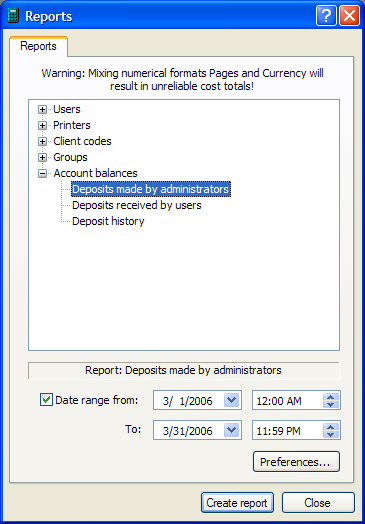Decrease start time with down spinner arrow

coord(331,404)
